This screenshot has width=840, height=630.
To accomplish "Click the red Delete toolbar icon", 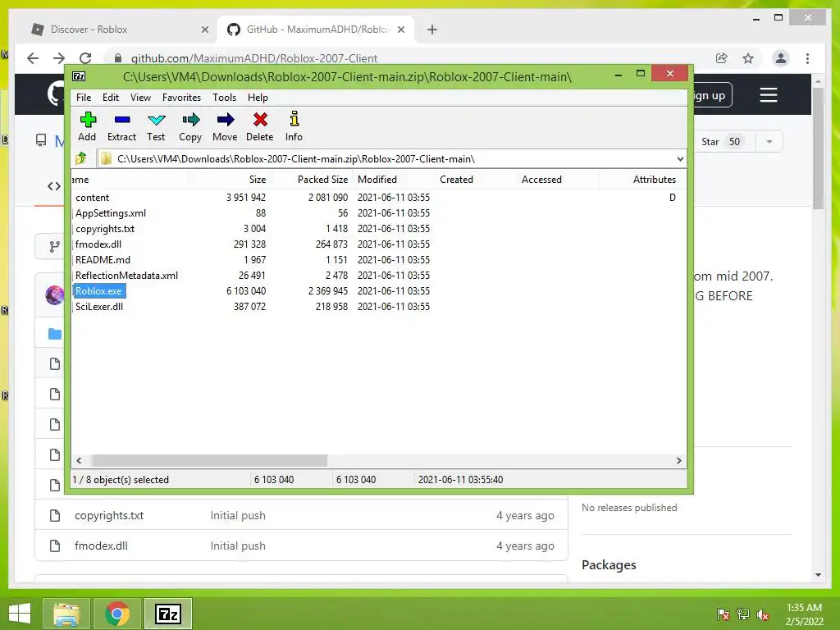I will pos(260,126).
